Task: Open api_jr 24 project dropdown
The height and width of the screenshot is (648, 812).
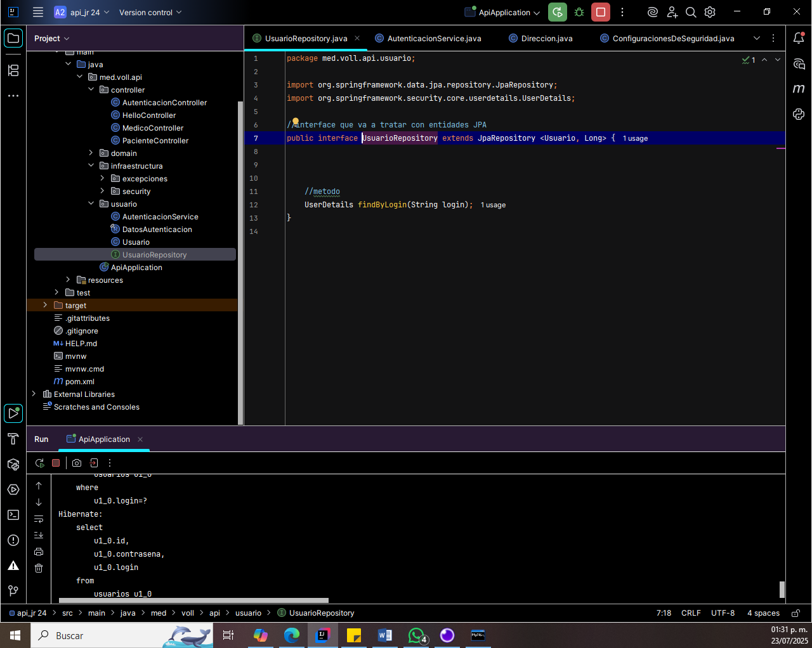Action: pyautogui.click(x=81, y=12)
